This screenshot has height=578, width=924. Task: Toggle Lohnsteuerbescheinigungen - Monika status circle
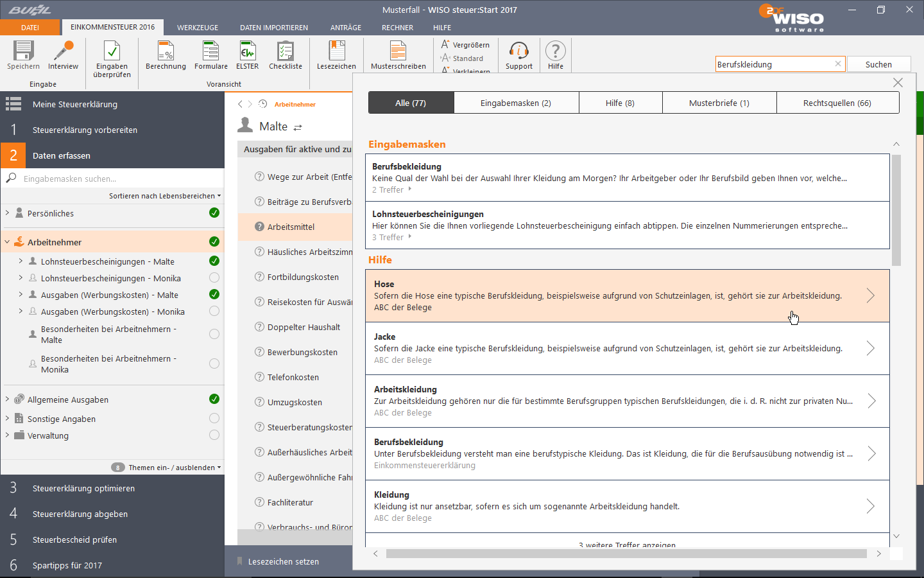[214, 277]
